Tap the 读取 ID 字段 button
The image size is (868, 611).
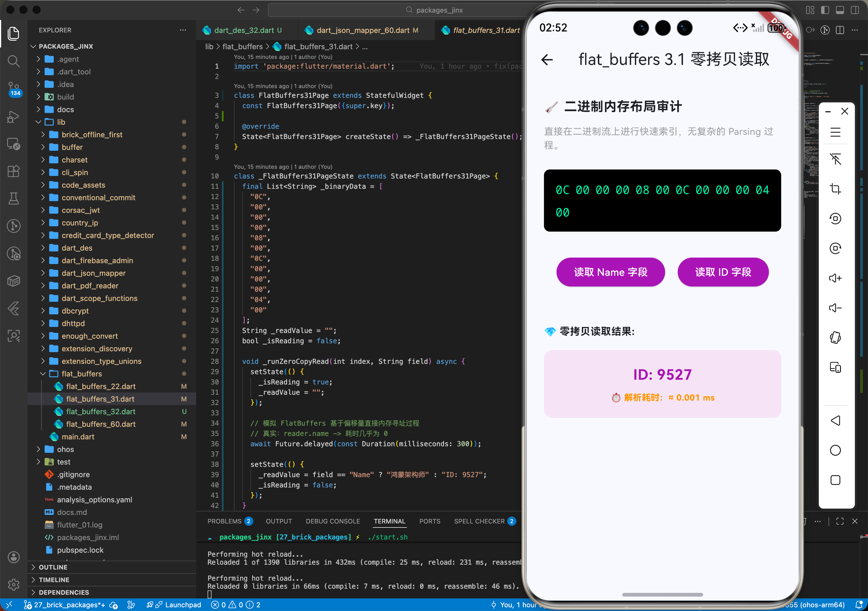[x=723, y=272]
